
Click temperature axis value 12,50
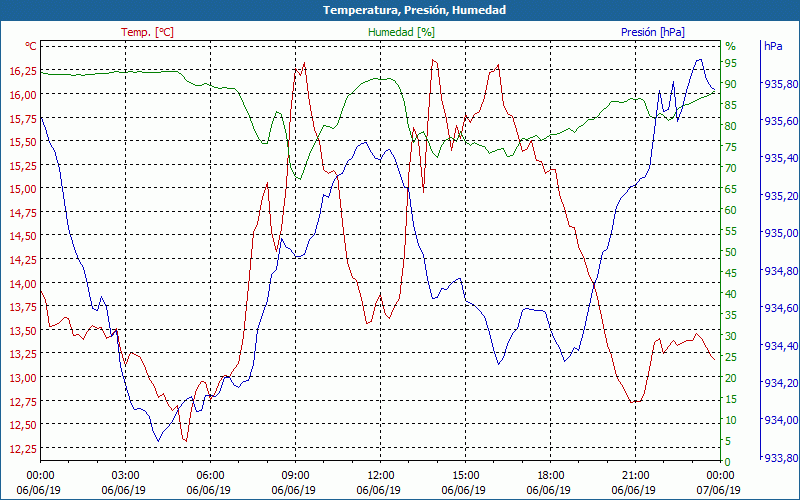click(23, 424)
